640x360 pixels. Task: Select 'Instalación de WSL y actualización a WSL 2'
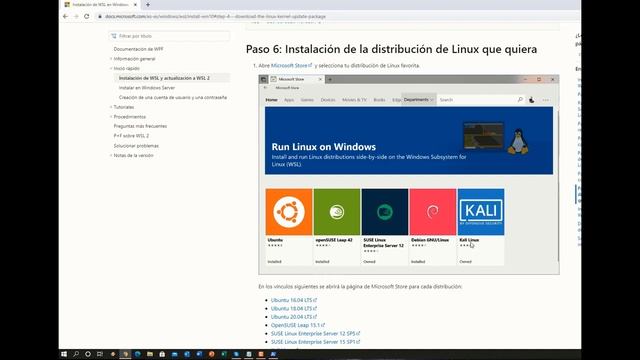click(164, 78)
